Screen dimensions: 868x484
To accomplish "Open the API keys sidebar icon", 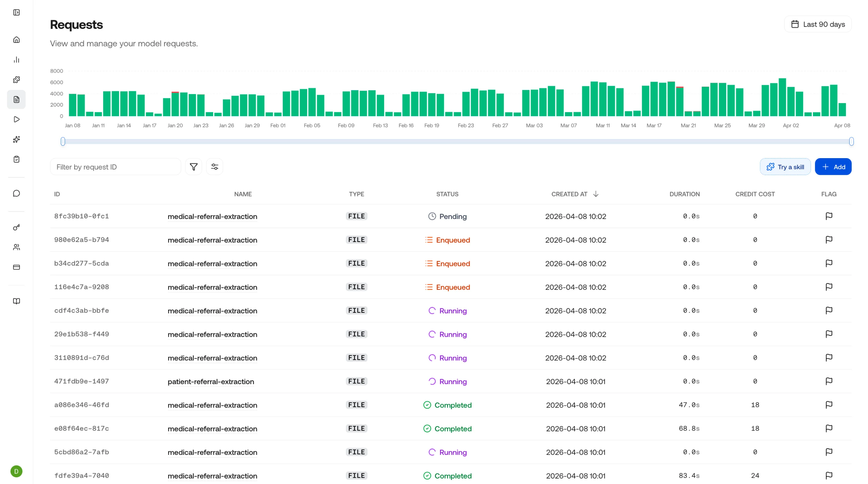I will (16, 228).
